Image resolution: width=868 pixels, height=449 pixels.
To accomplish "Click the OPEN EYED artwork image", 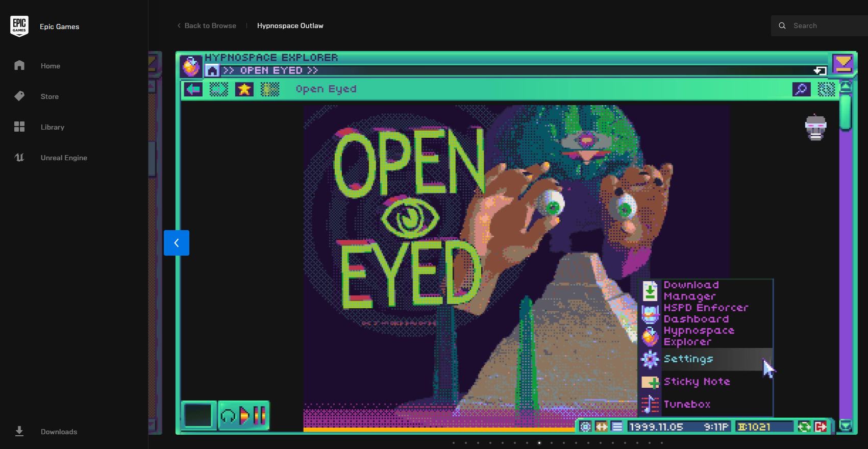I will 516,268.
